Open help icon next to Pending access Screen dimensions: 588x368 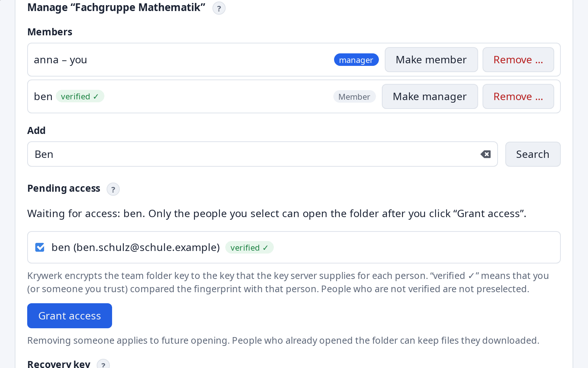tap(113, 189)
